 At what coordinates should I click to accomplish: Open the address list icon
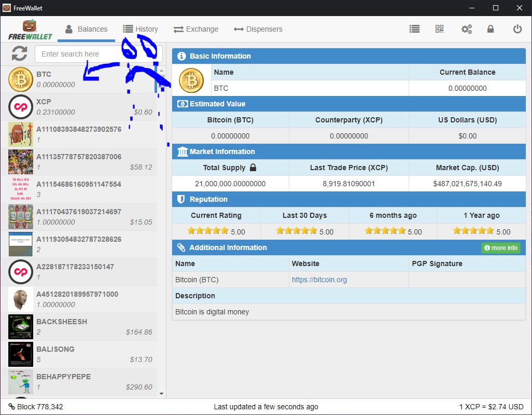click(414, 29)
